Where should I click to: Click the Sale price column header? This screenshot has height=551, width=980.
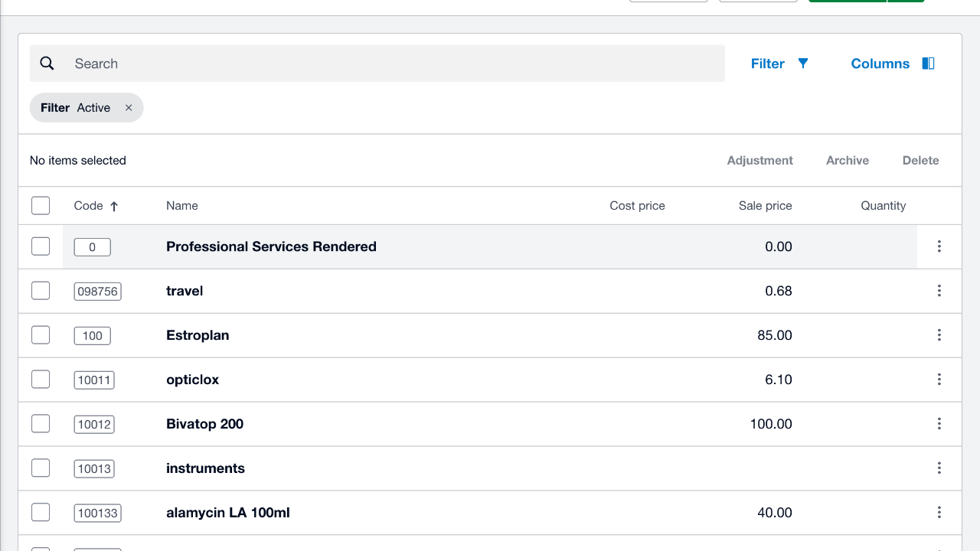[766, 206]
